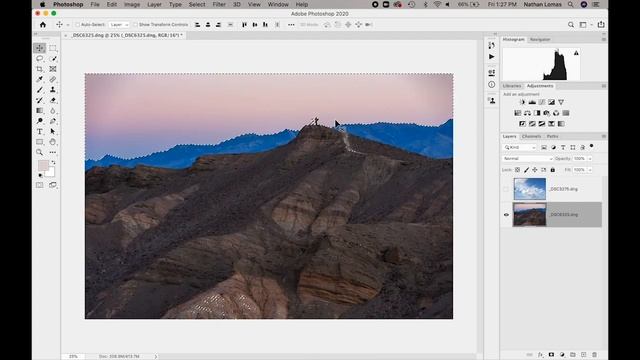
Task: Add a Hue/Saturation adjustment
Action: pyautogui.click(x=518, y=113)
